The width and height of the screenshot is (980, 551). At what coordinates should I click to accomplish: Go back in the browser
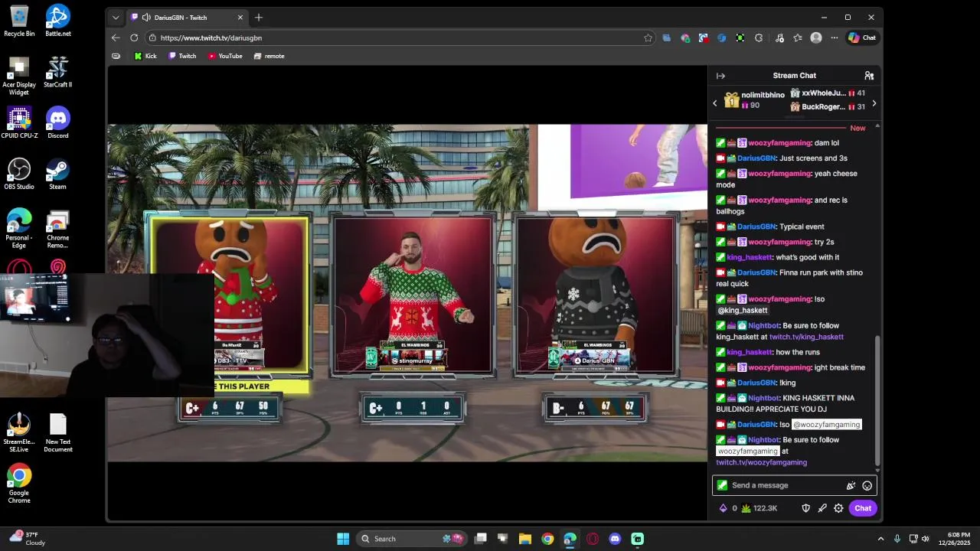tap(116, 37)
